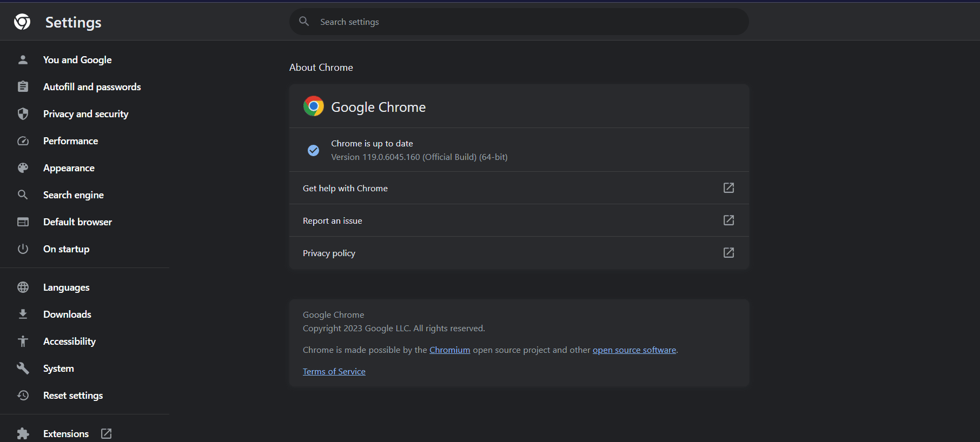980x442 pixels.
Task: Click external-link icon on Privacy policy row
Action: pos(729,252)
